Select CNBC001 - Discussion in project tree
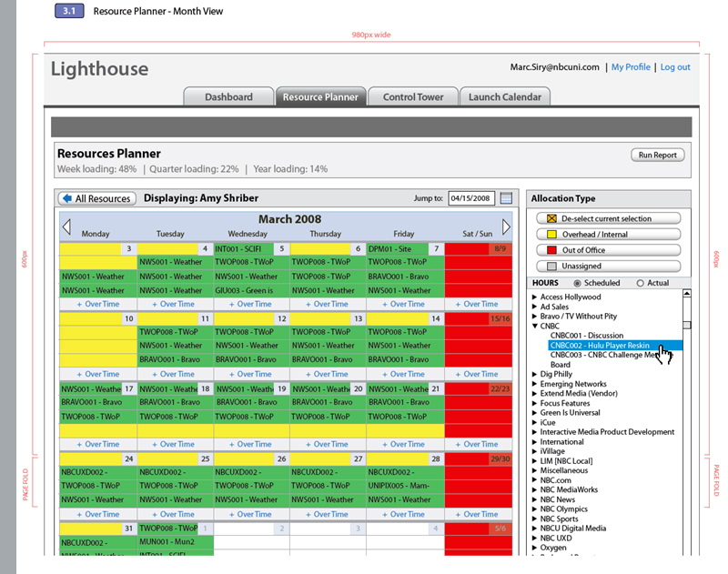The image size is (728, 574). pyautogui.click(x=586, y=336)
